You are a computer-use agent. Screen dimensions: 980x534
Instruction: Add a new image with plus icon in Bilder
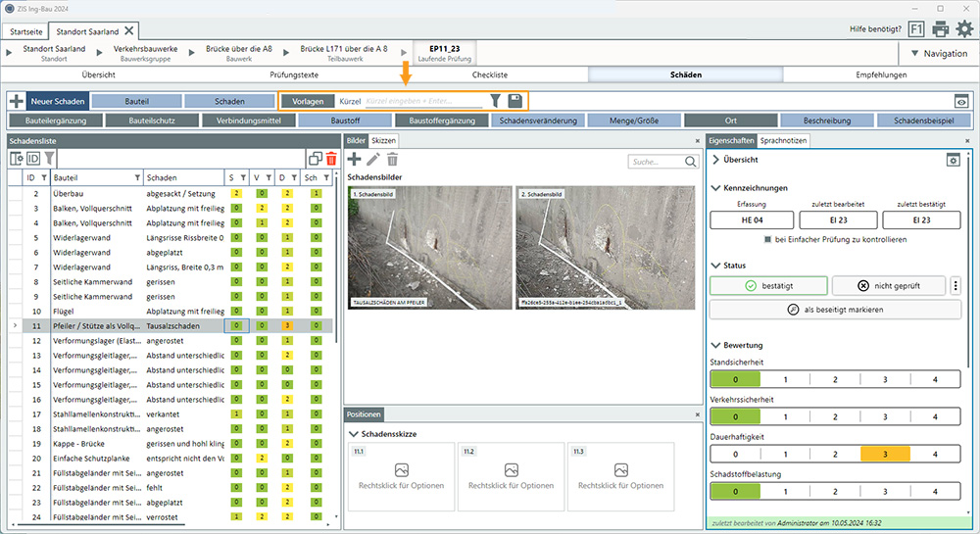[x=354, y=159]
